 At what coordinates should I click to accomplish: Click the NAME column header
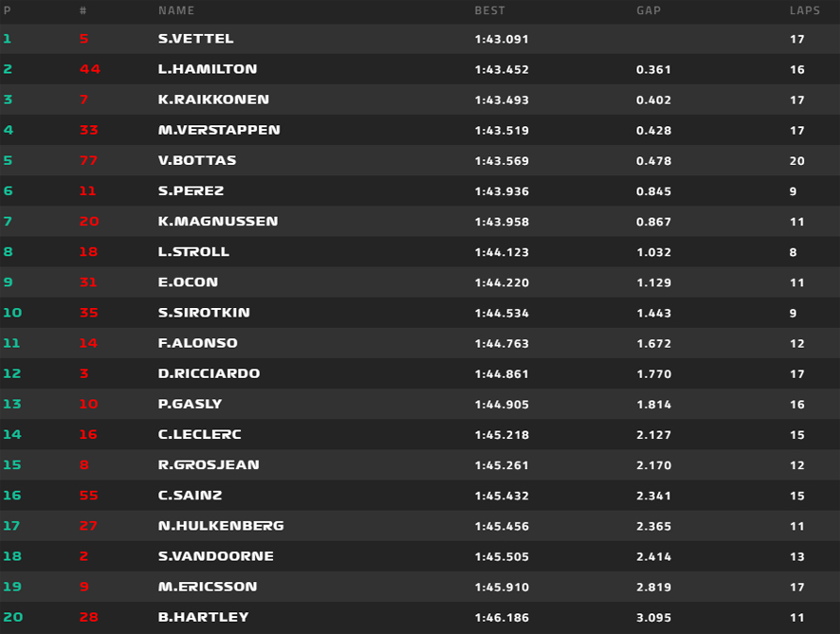176,10
